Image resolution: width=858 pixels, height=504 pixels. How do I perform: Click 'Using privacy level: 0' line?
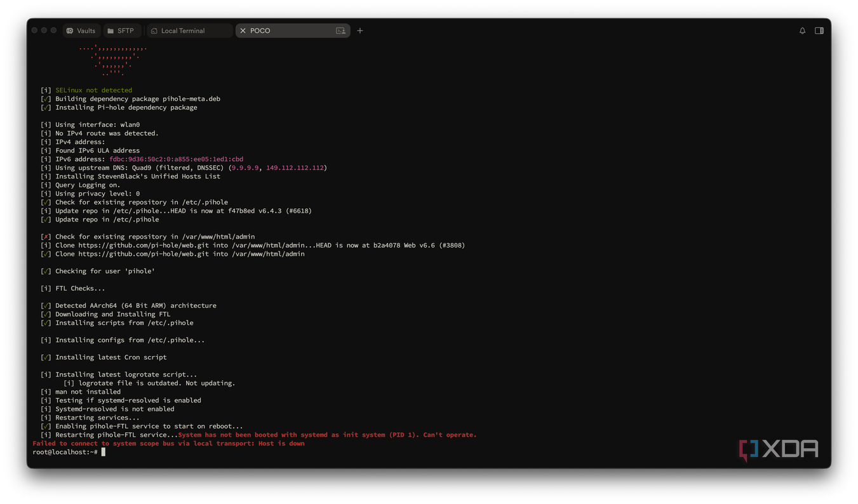[97, 194]
